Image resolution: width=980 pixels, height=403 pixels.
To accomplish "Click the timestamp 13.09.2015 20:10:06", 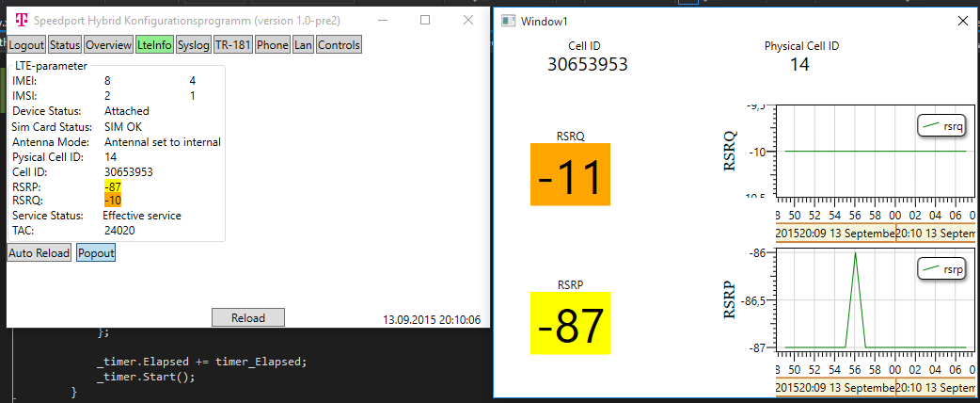I will (432, 320).
